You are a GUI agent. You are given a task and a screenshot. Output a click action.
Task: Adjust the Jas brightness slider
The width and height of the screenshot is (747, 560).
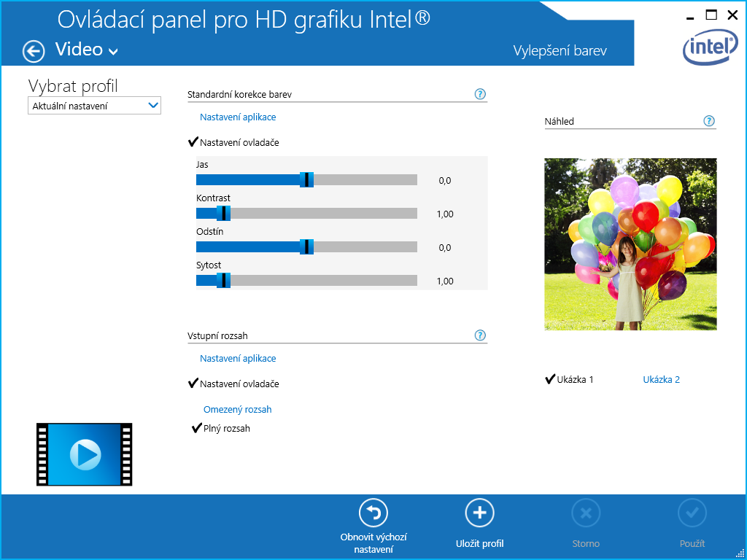pos(307,180)
